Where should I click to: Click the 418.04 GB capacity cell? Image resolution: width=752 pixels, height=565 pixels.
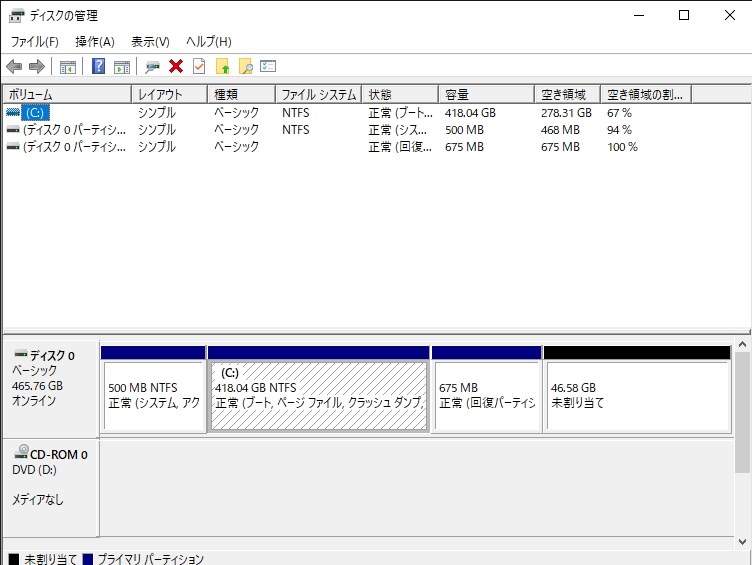pos(470,113)
